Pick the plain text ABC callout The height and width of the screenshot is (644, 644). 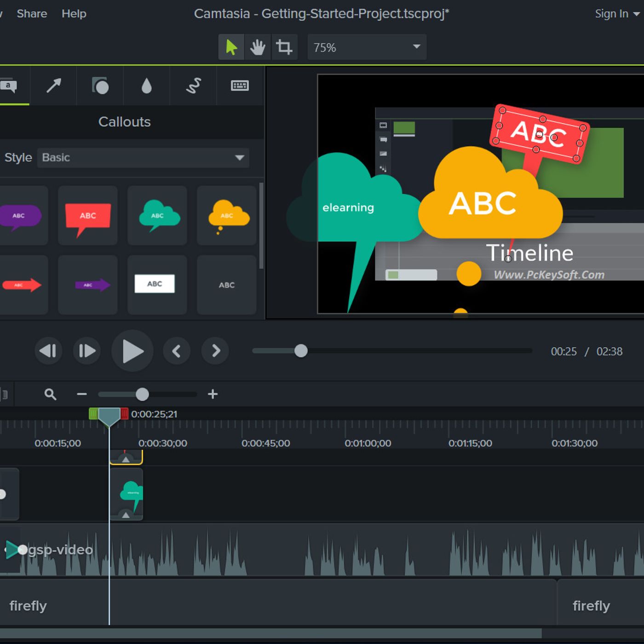(x=227, y=285)
